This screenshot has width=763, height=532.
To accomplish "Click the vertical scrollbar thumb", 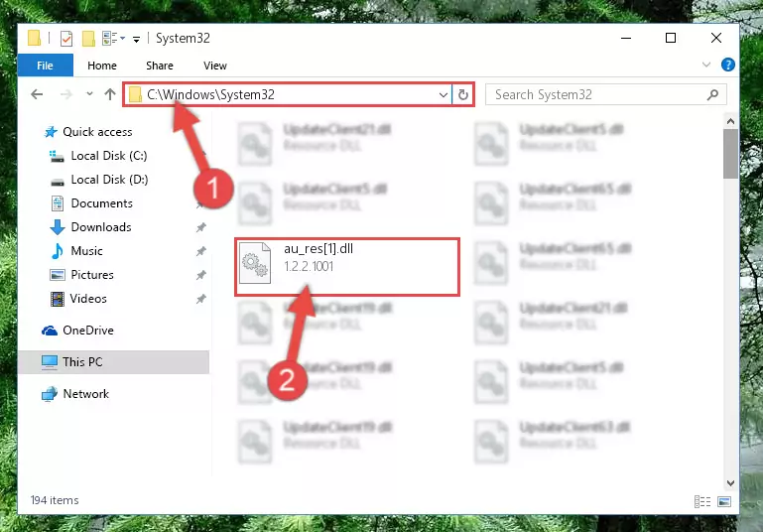I will [x=730, y=154].
